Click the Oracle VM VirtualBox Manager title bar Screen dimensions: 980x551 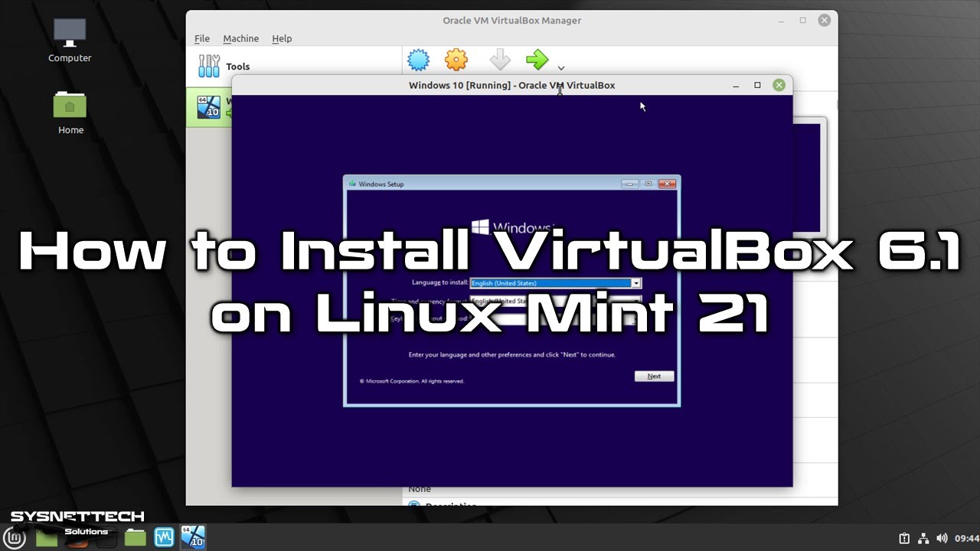click(511, 21)
